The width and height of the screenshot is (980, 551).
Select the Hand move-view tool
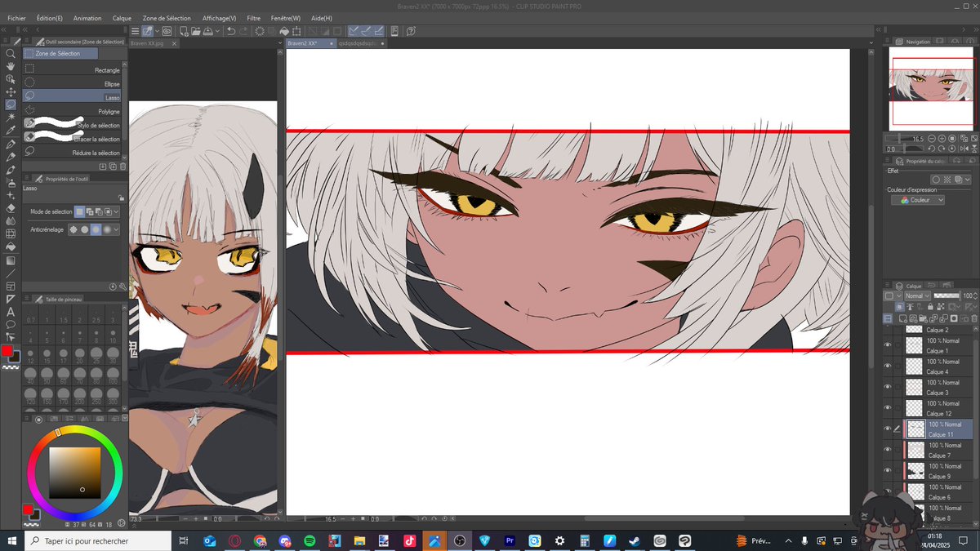coord(11,66)
